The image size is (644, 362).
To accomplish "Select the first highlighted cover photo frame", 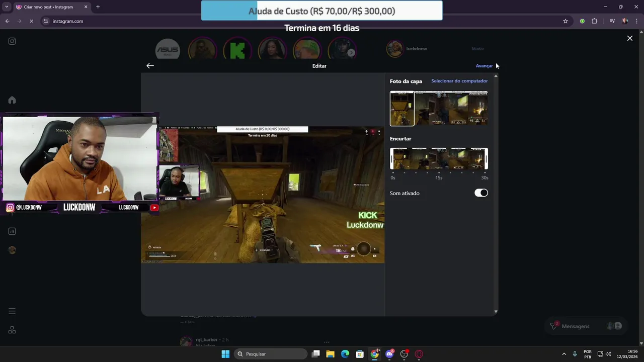I will 402,109.
